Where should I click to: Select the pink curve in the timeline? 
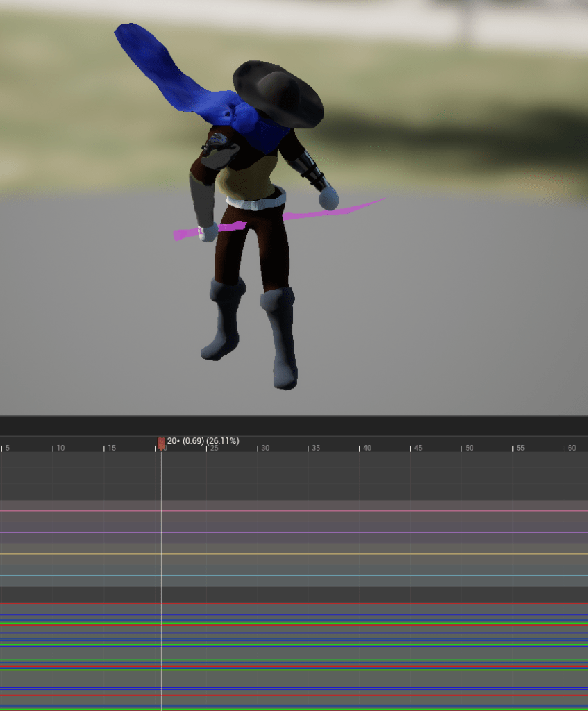point(347,511)
